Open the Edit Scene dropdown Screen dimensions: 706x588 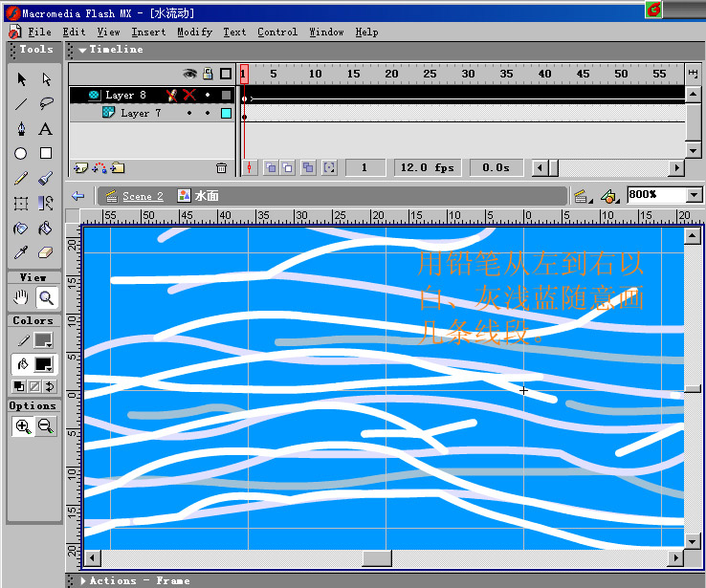584,196
